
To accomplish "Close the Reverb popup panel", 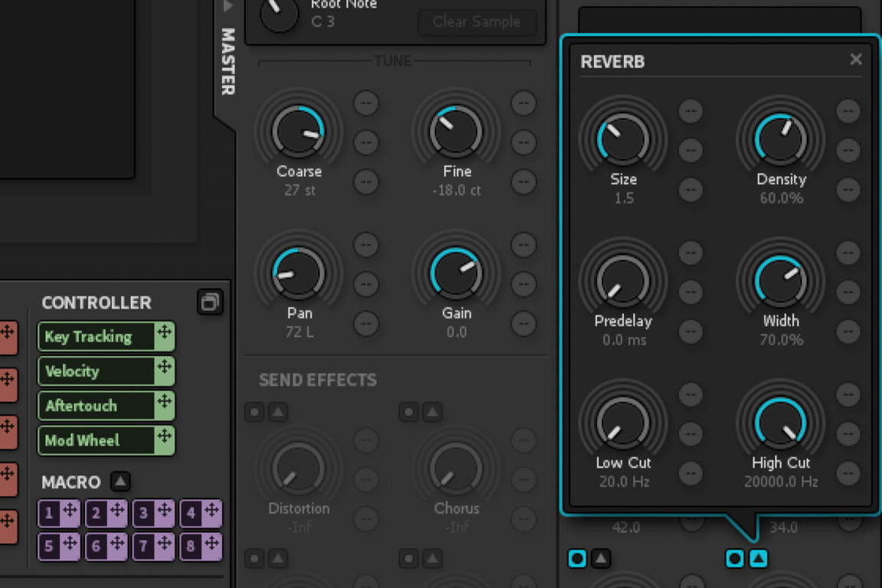I will click(856, 60).
